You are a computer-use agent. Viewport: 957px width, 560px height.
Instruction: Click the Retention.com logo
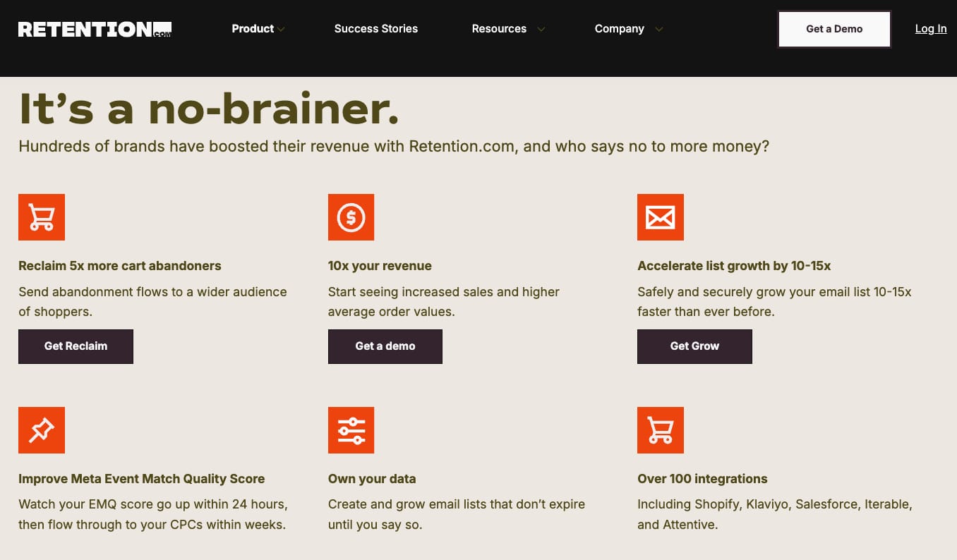tap(95, 29)
